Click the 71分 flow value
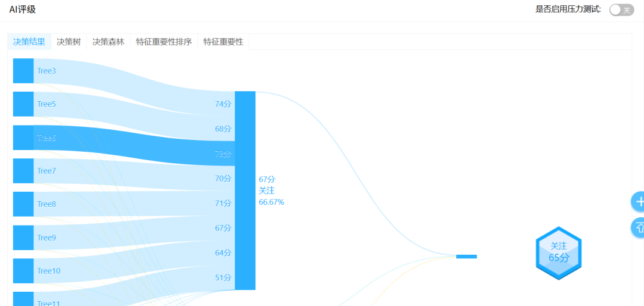644x306 pixels. click(224, 203)
